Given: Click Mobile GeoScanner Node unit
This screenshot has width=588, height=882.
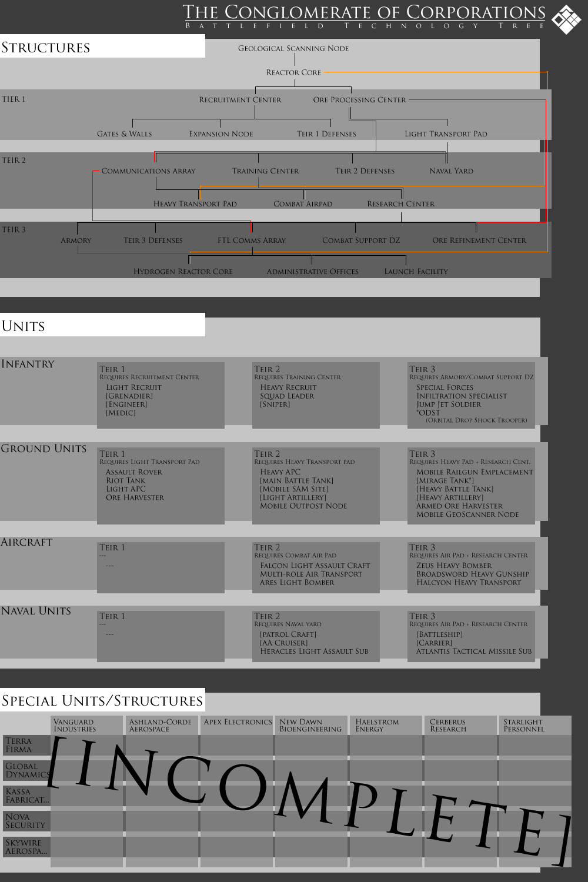Looking at the screenshot, I should click(467, 514).
